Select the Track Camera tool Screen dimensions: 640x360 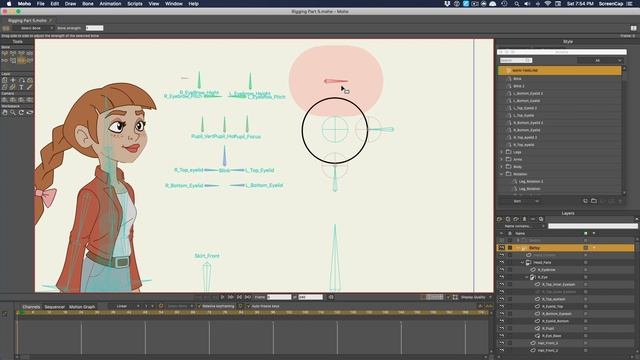(x=5, y=100)
